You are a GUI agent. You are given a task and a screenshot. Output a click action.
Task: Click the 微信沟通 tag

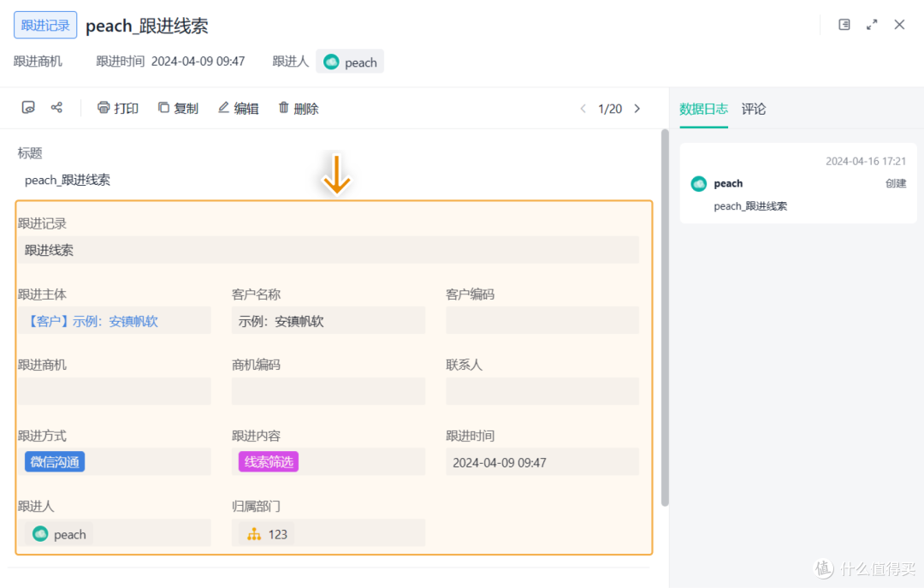click(x=55, y=462)
